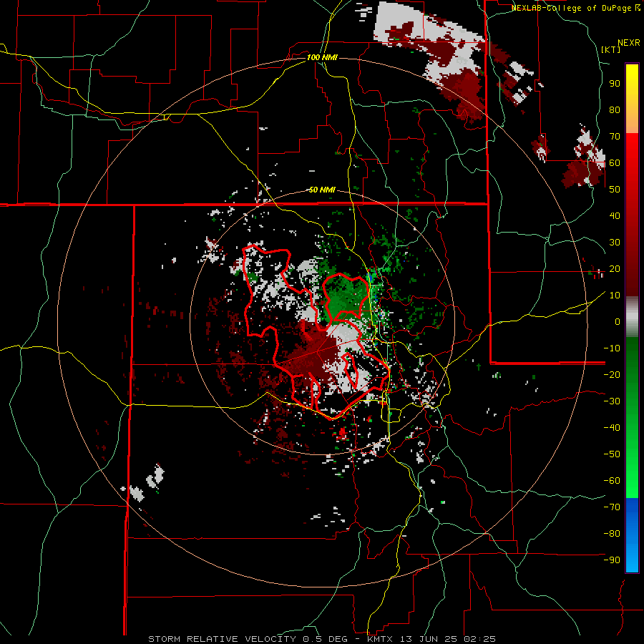This screenshot has height=644, width=644.
Task: Click the light blue bottom segment of color bar
Action: [632, 557]
